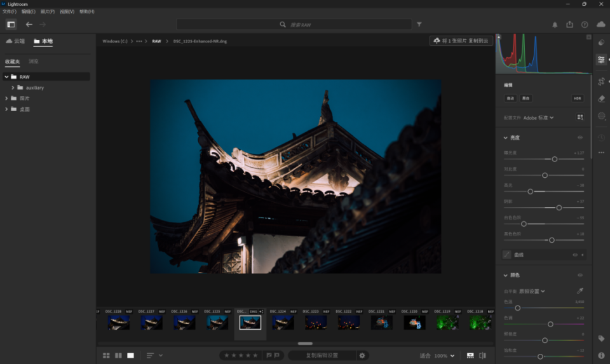
Task: Select the white balance eyedropper
Action: [580, 290]
